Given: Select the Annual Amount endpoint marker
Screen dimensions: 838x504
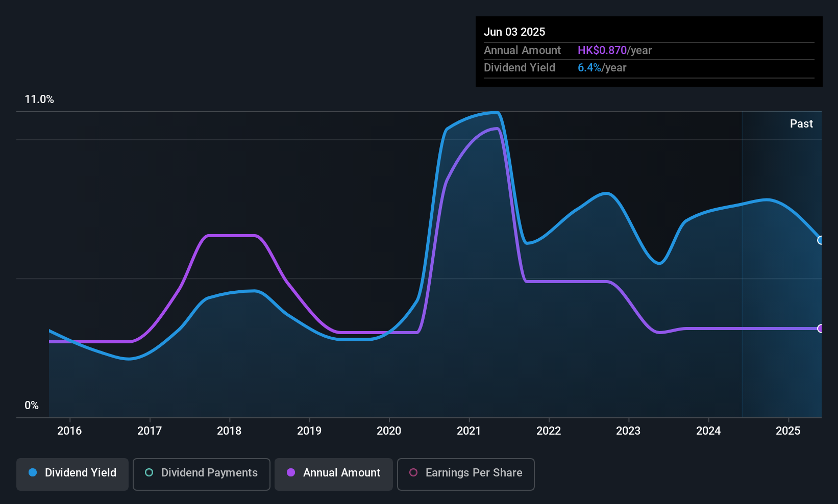Looking at the screenshot, I should click(x=820, y=329).
